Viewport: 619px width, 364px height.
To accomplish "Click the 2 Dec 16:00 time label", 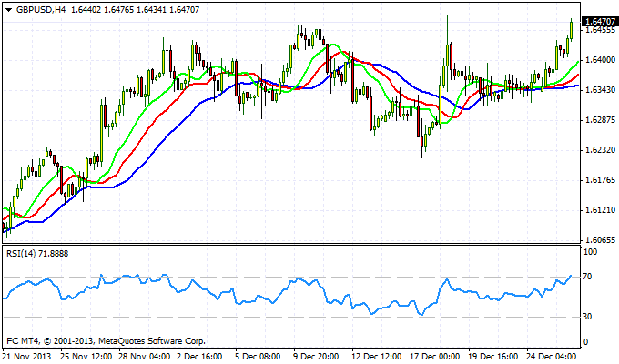I will point(200,356).
